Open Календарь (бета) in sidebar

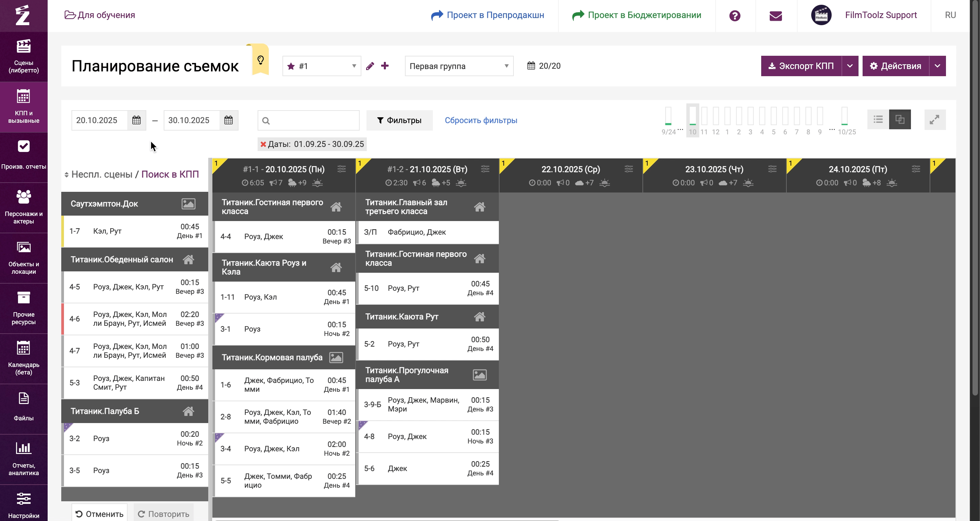tap(23, 358)
